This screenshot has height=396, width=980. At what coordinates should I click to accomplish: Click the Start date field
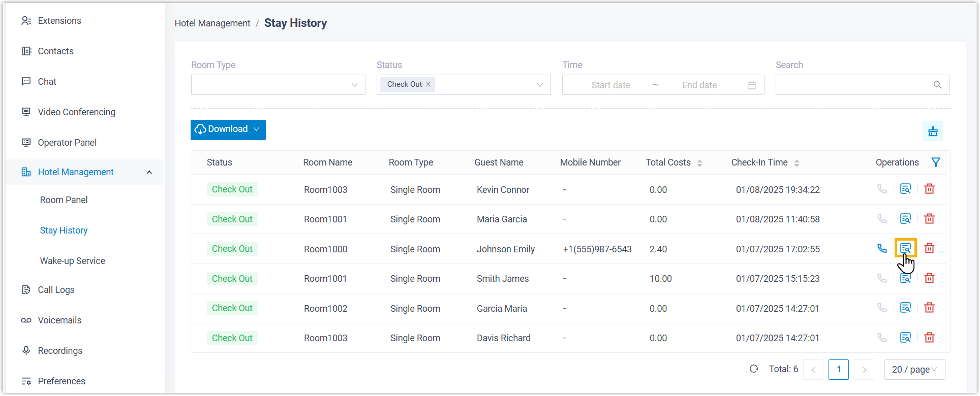610,85
